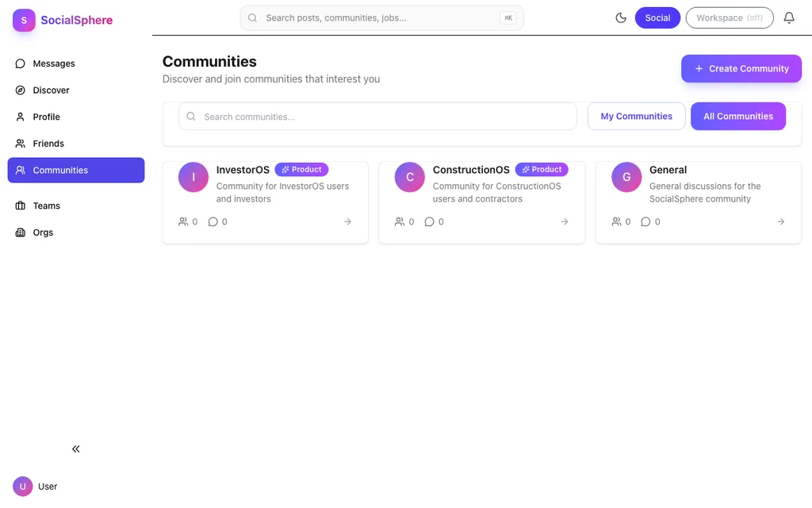Click the SocialSphere logo icon

click(x=24, y=20)
